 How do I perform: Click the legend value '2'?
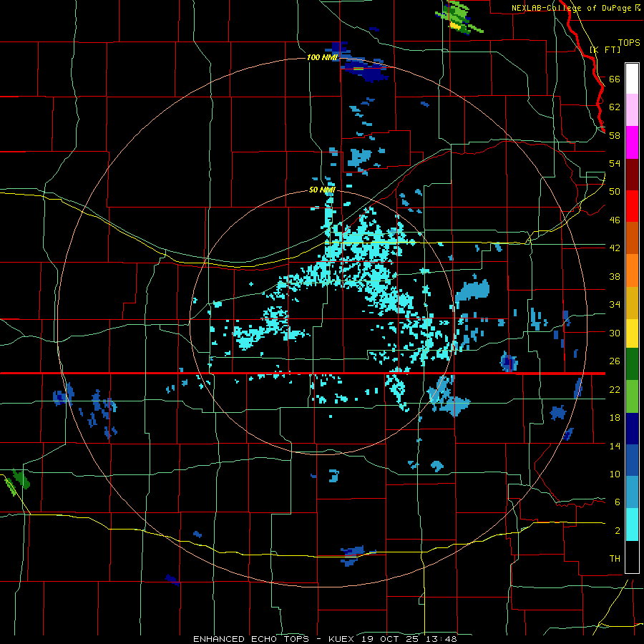click(618, 531)
